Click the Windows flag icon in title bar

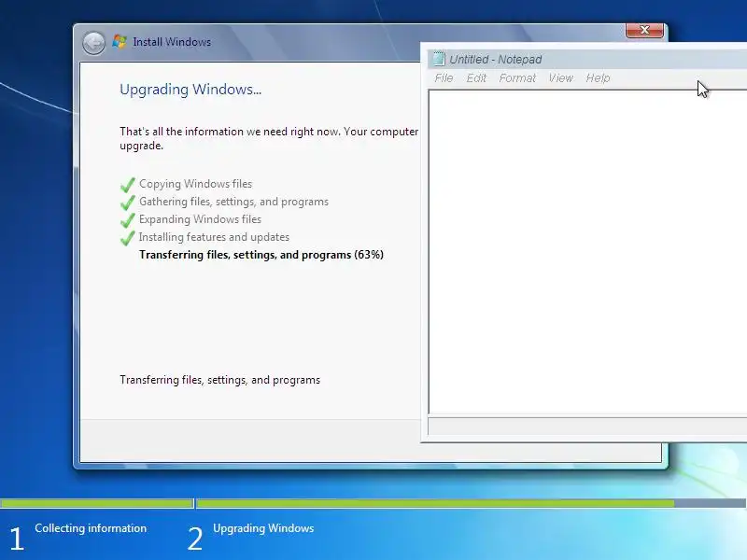coord(120,42)
